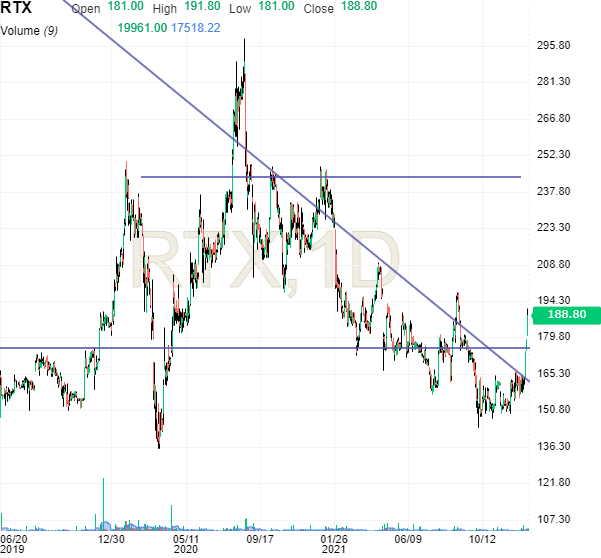The width and height of the screenshot is (601, 558).
Task: Click the 10/12 date axis label
Action: pos(482,538)
